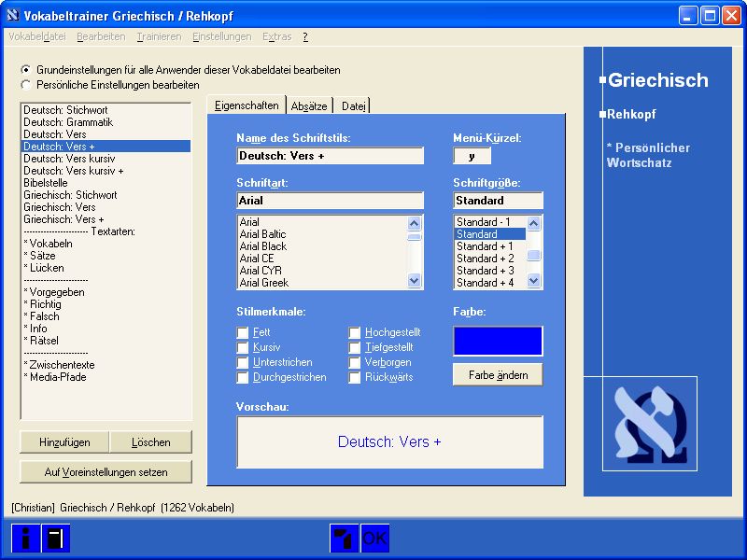The image size is (747, 560).
Task: Click the Alpha-Omega logo image
Action: 650,424
